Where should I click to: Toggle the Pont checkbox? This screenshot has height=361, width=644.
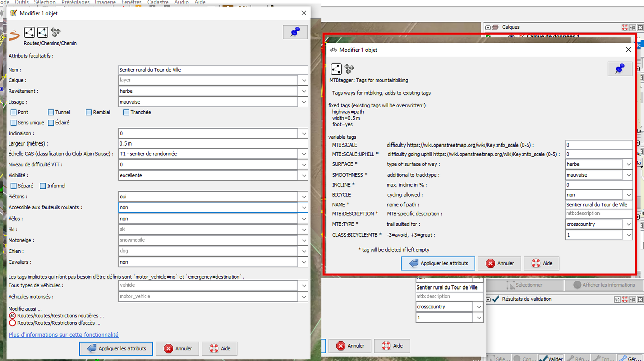tap(14, 112)
